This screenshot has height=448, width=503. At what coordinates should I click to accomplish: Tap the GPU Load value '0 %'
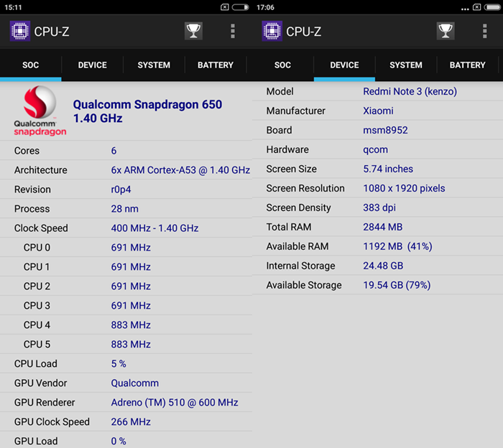click(x=119, y=441)
